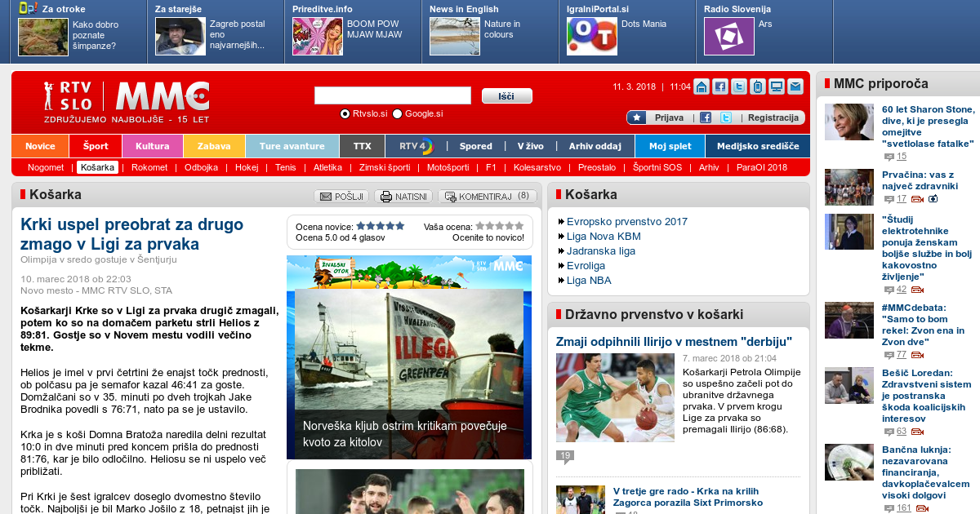Open the Facebook icon next to the home icon
The image size is (980, 514).
point(719,86)
